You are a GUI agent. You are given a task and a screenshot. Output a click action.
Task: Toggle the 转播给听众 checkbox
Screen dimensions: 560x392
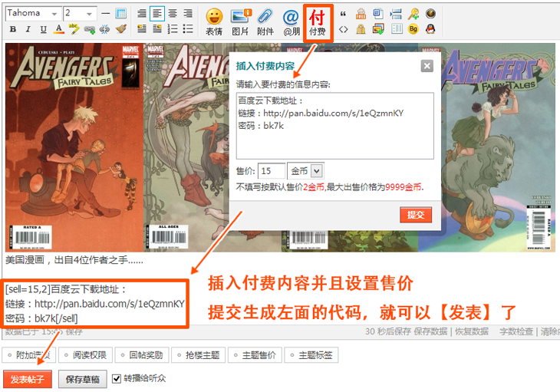click(117, 378)
